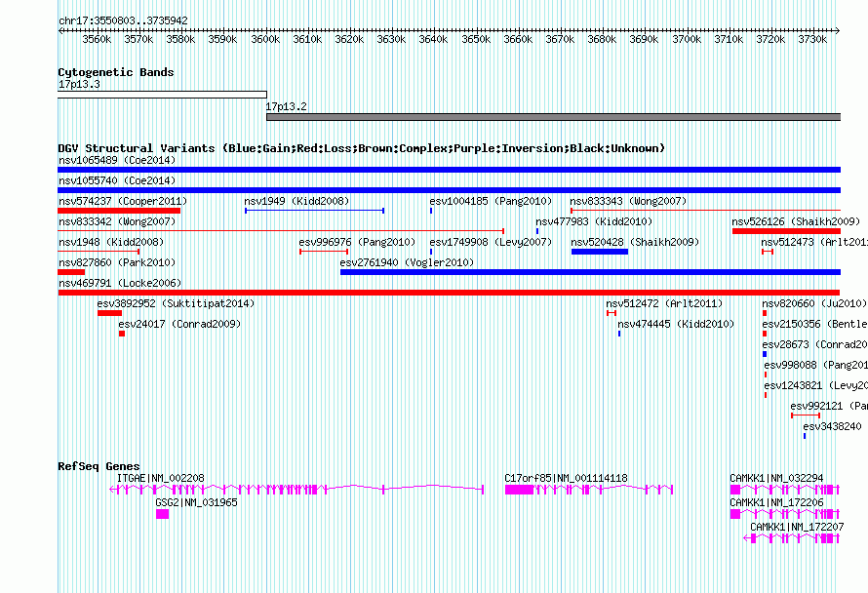Screen dimensions: 868x593
Task: Click the 17p13.2 cytogenetic band bar
Action: pyautogui.click(x=554, y=117)
